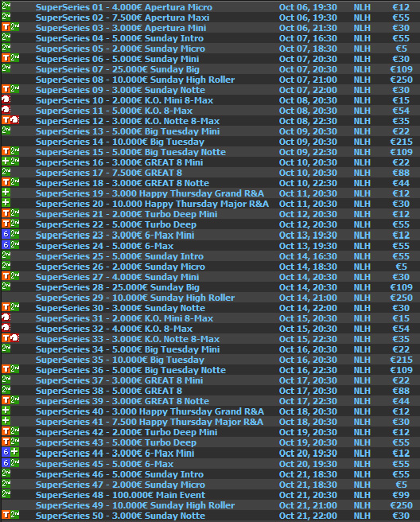Viewport: 420px width, 522px height.
Task: Click the green plus rebuy icon on SuperSeries 16
Action: 6,161
